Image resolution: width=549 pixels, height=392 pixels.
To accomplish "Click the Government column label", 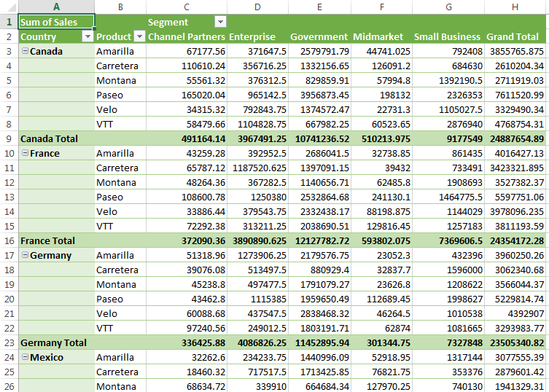I will (319, 36).
